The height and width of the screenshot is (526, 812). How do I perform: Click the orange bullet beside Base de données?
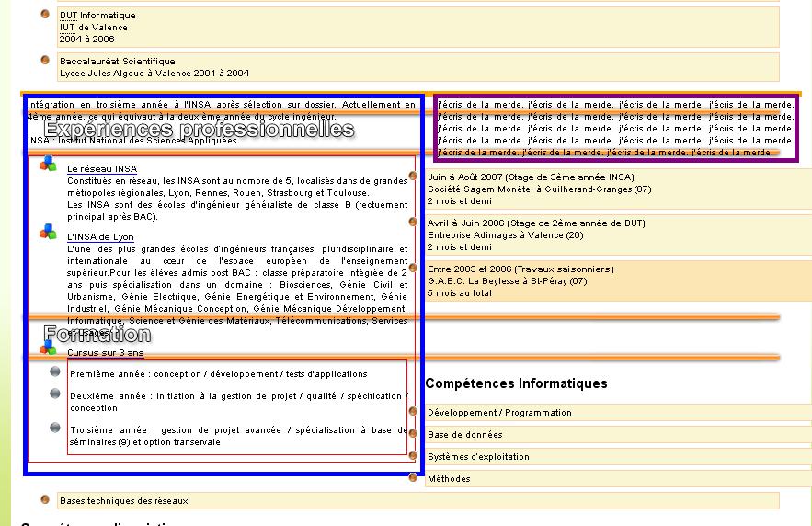[413, 433]
